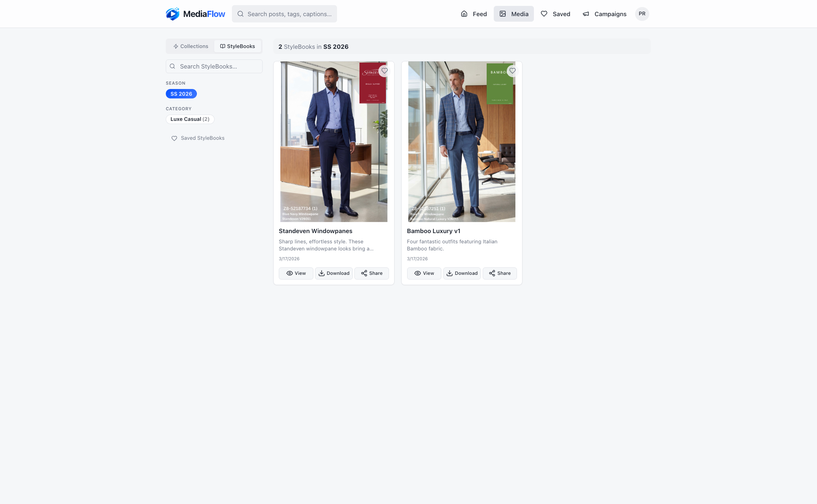Select the StyleBooks tab

click(237, 46)
